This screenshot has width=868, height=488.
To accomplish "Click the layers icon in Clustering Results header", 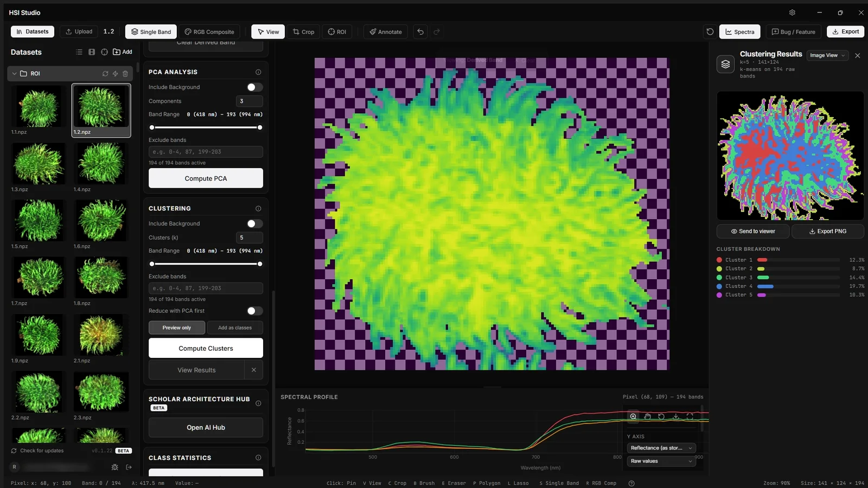I will click(725, 64).
